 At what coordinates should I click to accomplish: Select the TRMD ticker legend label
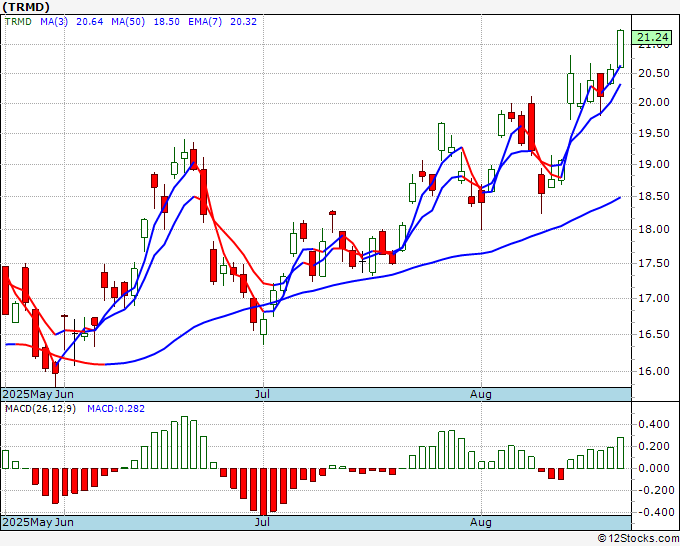tap(18, 22)
